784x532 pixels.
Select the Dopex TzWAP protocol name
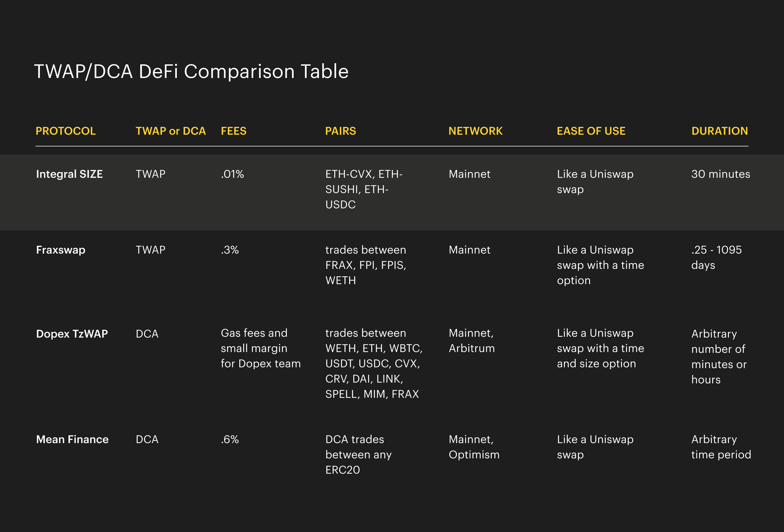(x=72, y=334)
